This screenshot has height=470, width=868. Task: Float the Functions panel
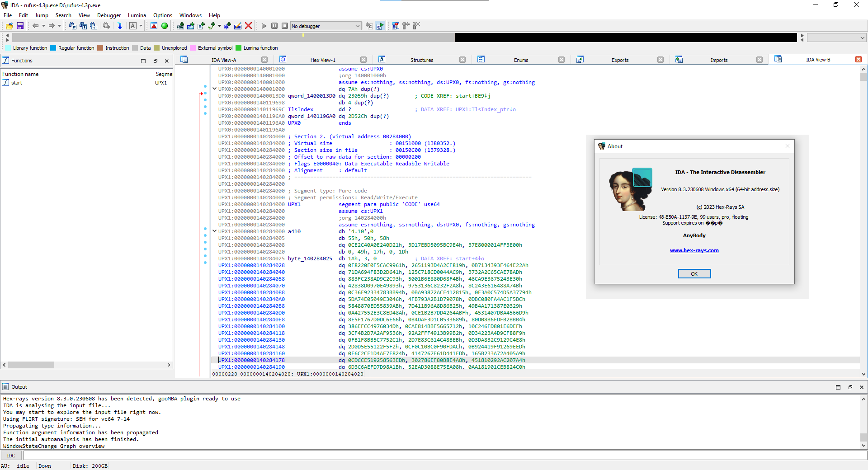pyautogui.click(x=155, y=61)
